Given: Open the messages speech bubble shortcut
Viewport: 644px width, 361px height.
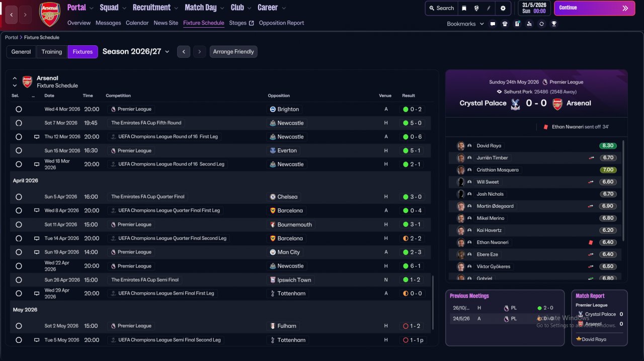Looking at the screenshot, I should [x=493, y=24].
